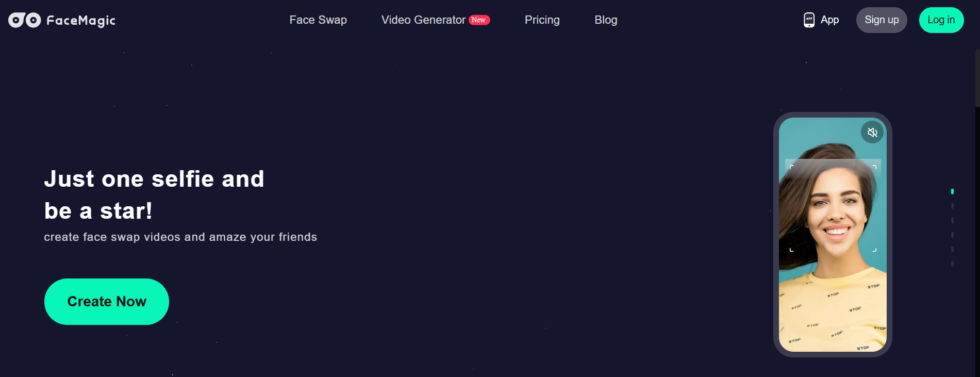980x377 pixels.
Task: Select the fourth slide indicator dot
Action: 952,235
